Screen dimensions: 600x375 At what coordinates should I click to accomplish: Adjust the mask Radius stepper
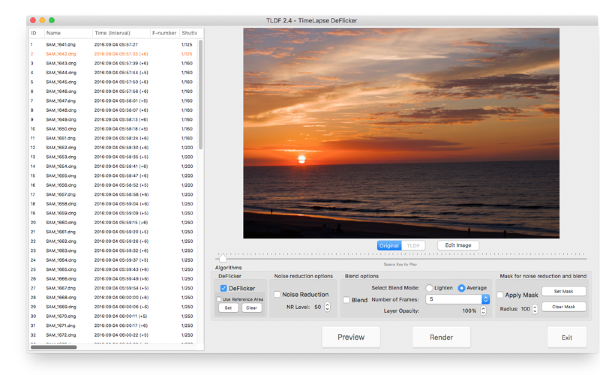pos(535,309)
